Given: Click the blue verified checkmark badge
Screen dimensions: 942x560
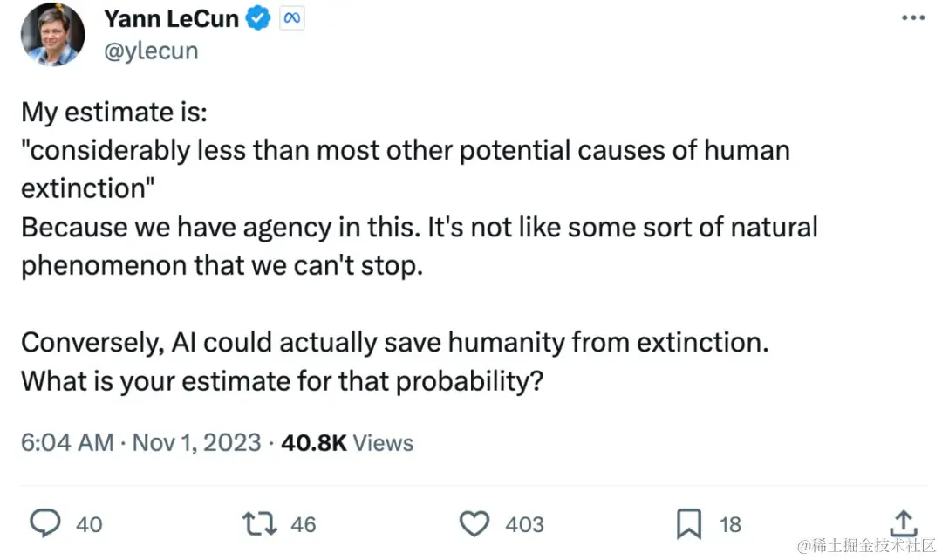Looking at the screenshot, I should click(256, 17).
